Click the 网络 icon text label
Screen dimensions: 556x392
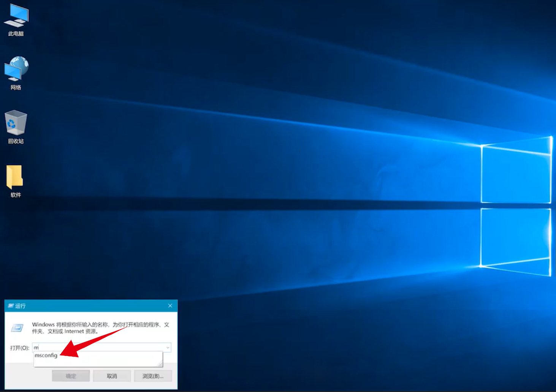16,88
